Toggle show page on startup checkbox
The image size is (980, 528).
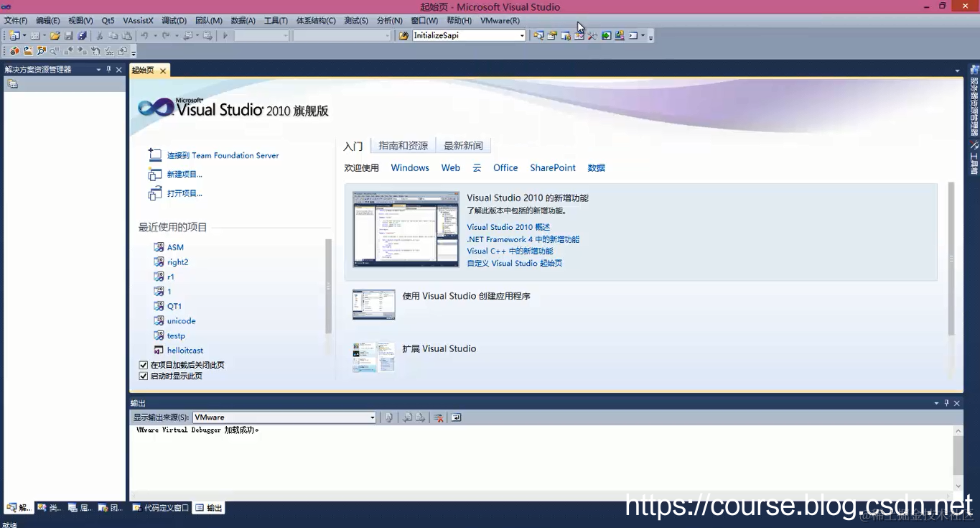click(x=143, y=376)
